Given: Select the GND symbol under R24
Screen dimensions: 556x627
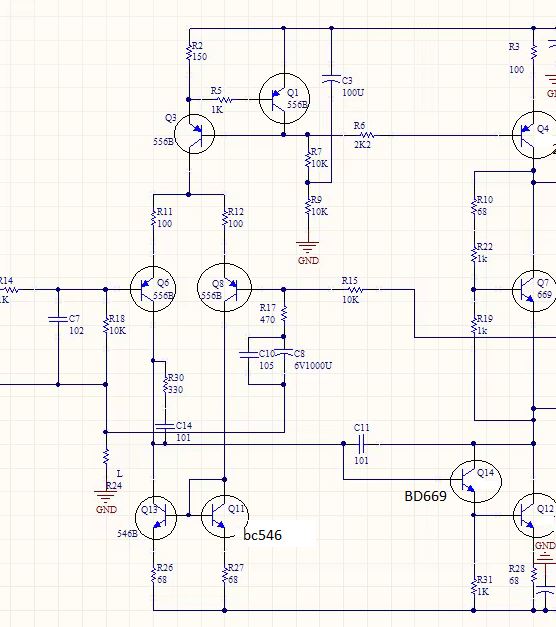Looking at the screenshot, I should [106, 497].
